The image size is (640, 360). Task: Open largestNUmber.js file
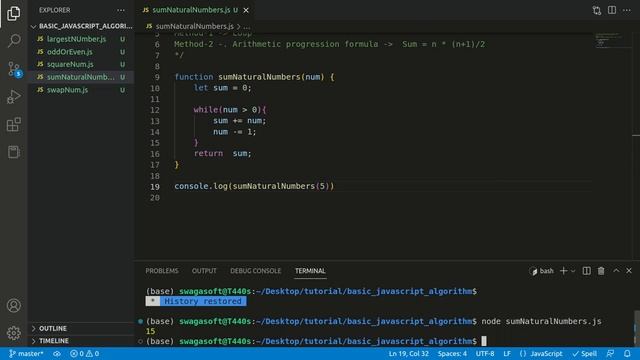81,39
